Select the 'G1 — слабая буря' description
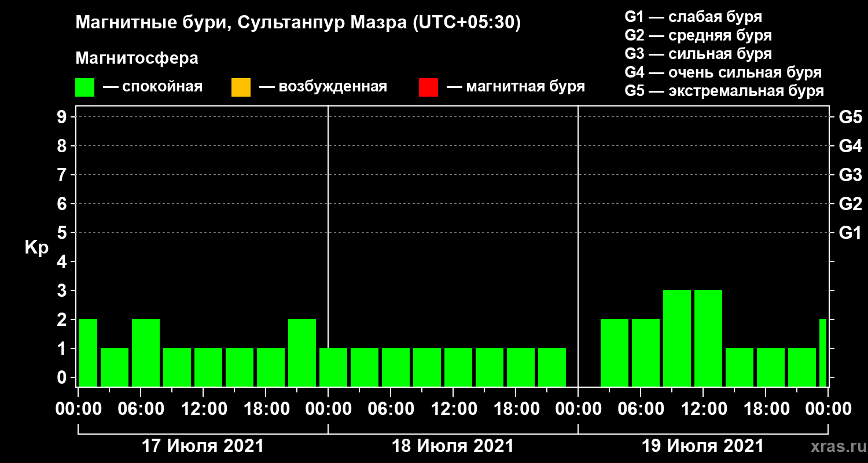Image resolution: width=868 pixels, height=463 pixels. click(x=693, y=17)
